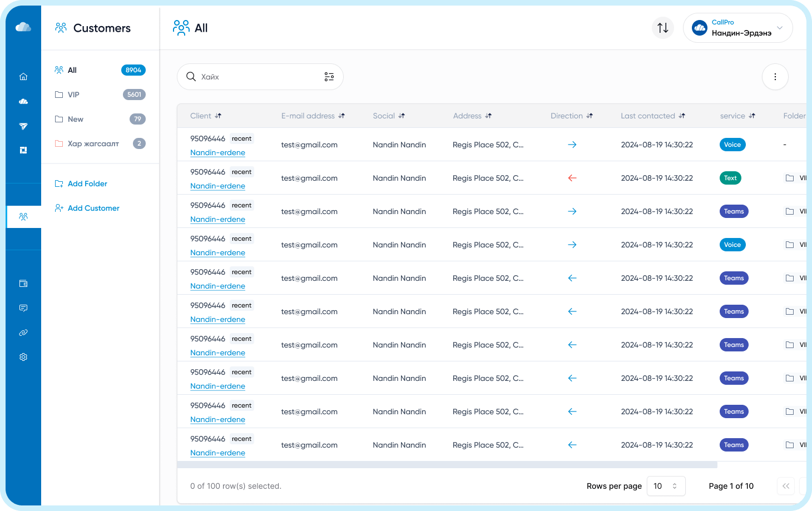Sort by Client column

pyautogui.click(x=206, y=116)
